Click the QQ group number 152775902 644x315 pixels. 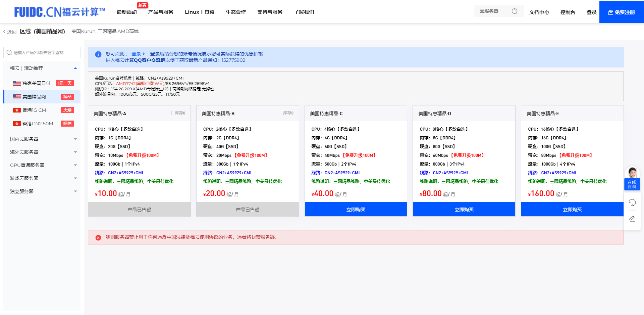[x=233, y=60]
